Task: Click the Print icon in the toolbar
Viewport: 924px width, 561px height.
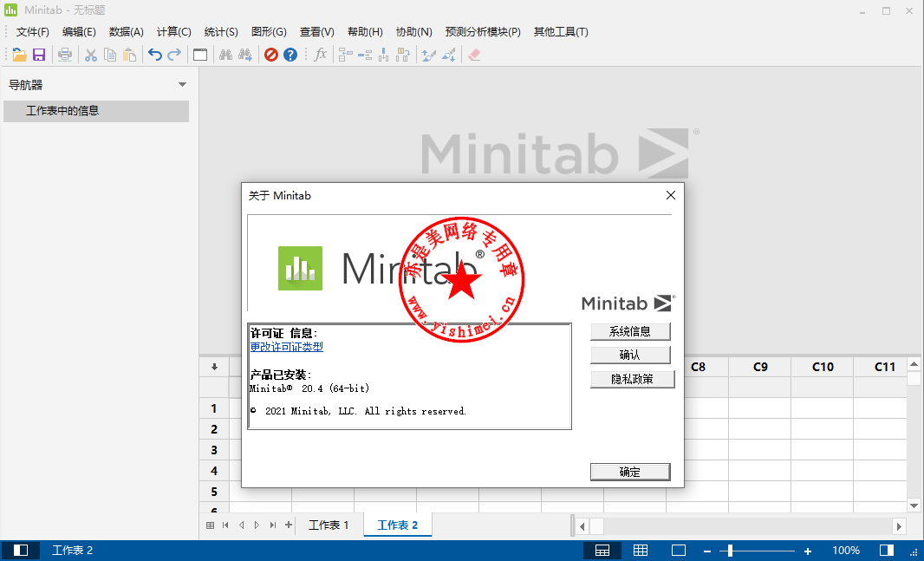Action: pyautogui.click(x=65, y=55)
